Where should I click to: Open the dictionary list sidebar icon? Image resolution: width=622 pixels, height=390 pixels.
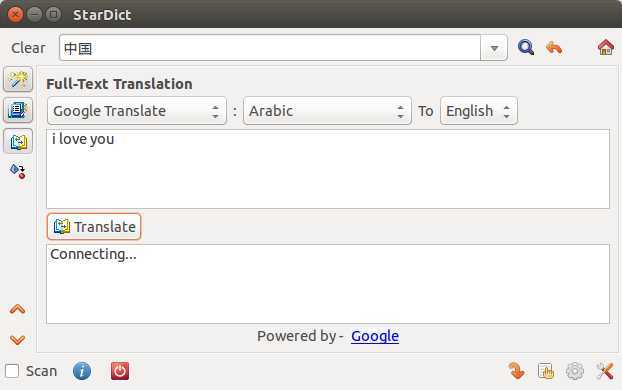(18, 110)
